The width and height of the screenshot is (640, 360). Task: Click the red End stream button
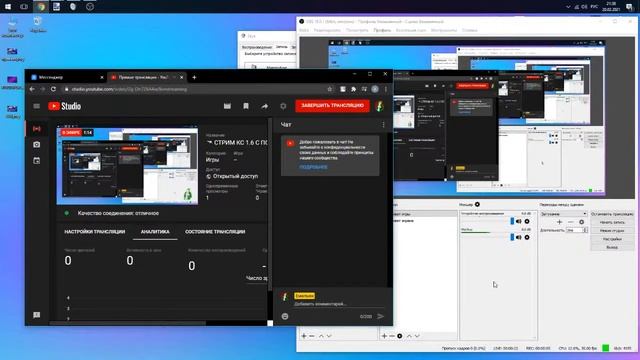(333, 106)
